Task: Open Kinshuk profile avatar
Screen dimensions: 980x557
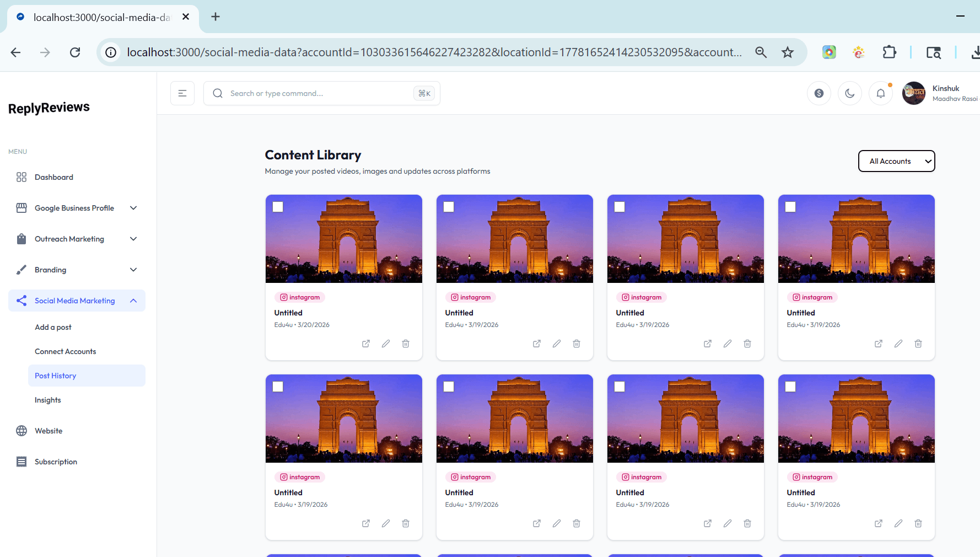Action: (x=914, y=93)
